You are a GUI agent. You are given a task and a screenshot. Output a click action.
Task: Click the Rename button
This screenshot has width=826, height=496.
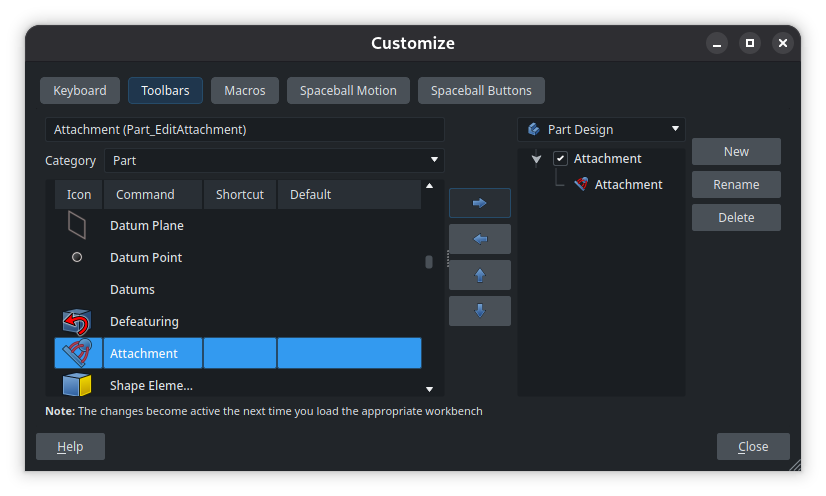tap(736, 185)
